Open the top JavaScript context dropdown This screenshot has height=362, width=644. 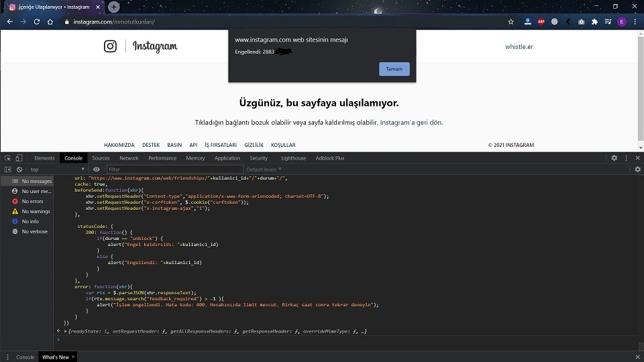57,170
